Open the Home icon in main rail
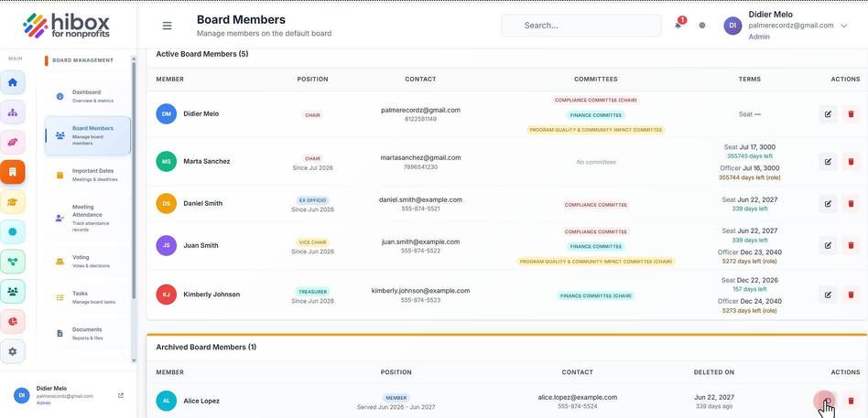Screen dimensions: 868x418 pos(13,82)
